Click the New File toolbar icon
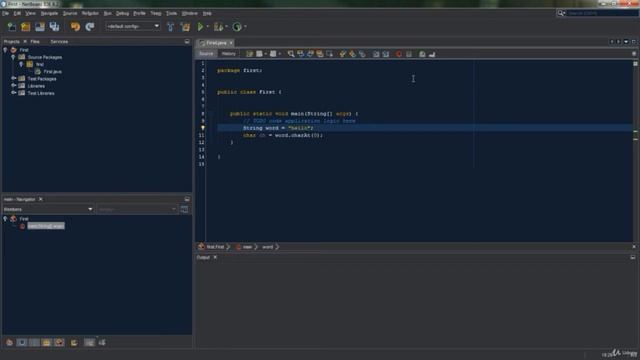The width and height of the screenshot is (640, 360). click(11, 27)
